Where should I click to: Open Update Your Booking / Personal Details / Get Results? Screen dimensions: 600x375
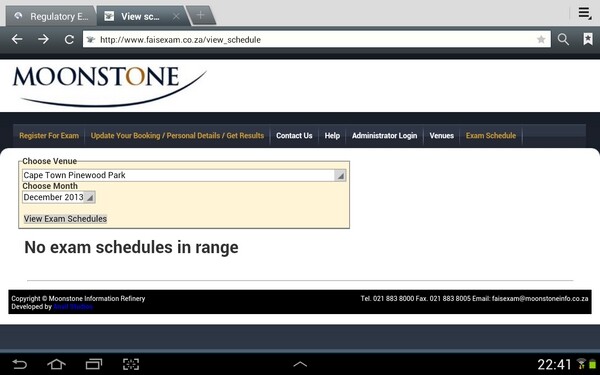pyautogui.click(x=177, y=135)
